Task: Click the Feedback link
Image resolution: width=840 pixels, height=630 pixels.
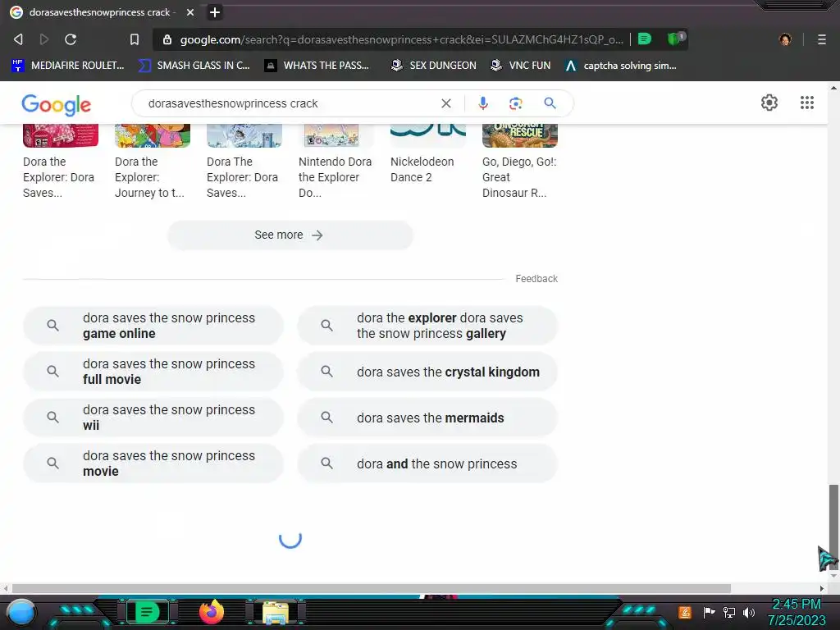Action: [x=536, y=279]
